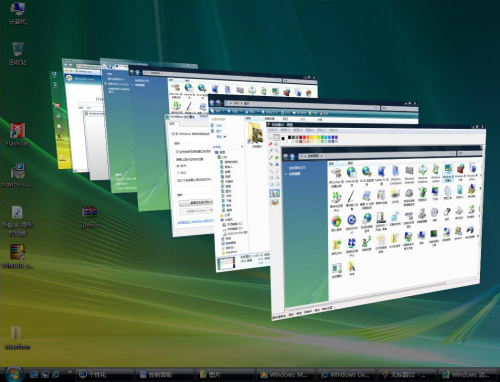Choose the Curve tool in Paint
500x382 pixels.
[277, 171]
